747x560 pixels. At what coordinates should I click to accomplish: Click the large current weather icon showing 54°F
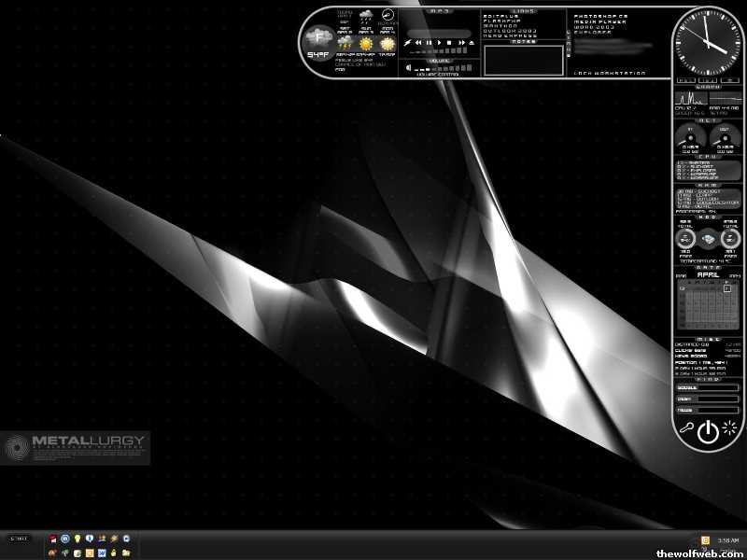click(317, 39)
